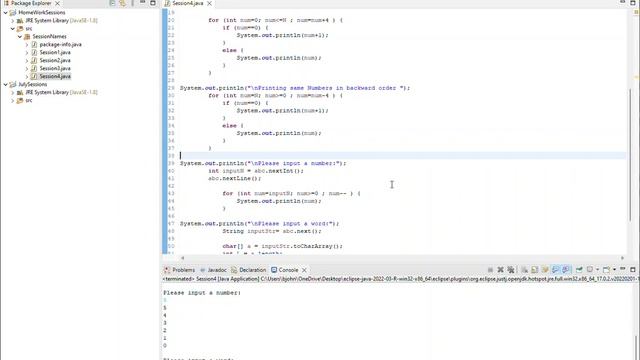Toggle Scroll Lock in the Console toolbar
Image resolution: width=640 pixels, height=360 pixels.
click(x=535, y=270)
